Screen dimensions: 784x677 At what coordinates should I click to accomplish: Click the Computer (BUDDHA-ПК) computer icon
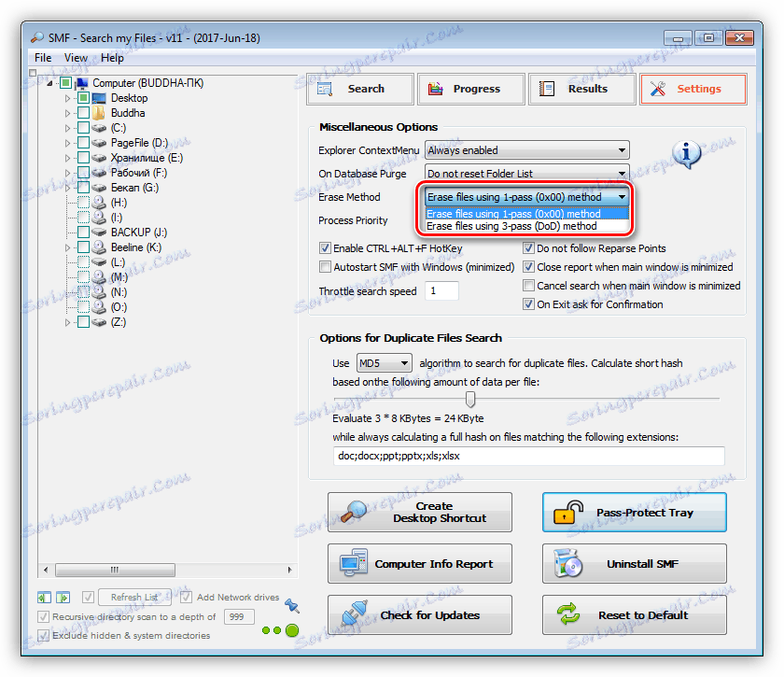[x=82, y=83]
